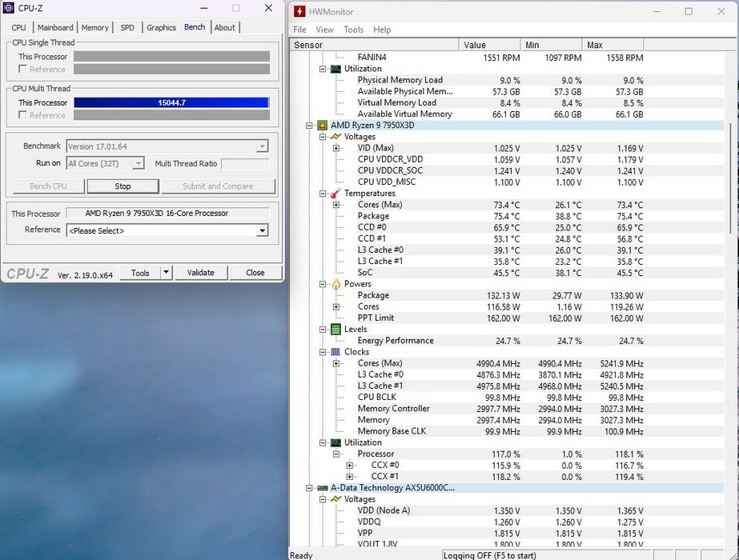This screenshot has height=560, width=739.
Task: Expand the CCX #1 node
Action: pyautogui.click(x=350, y=477)
